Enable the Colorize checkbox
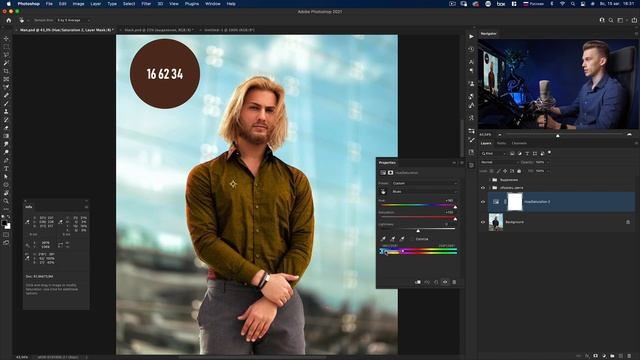The height and width of the screenshot is (360, 640). (413, 239)
